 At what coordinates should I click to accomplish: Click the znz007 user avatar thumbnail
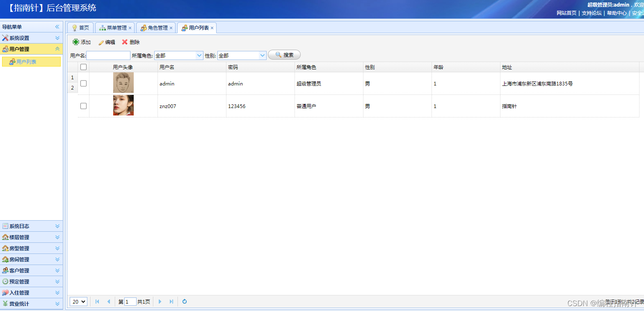tap(123, 105)
